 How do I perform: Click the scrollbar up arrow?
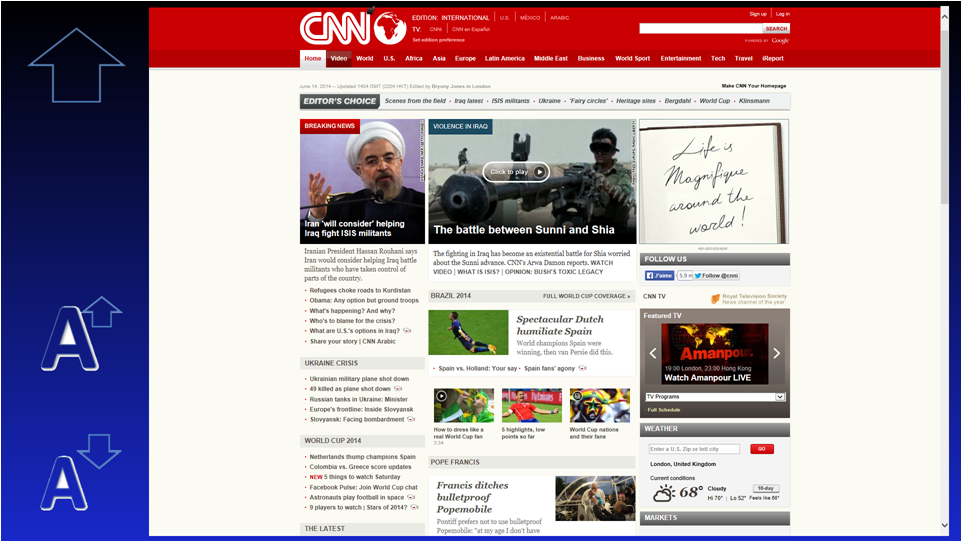pyautogui.click(x=945, y=17)
